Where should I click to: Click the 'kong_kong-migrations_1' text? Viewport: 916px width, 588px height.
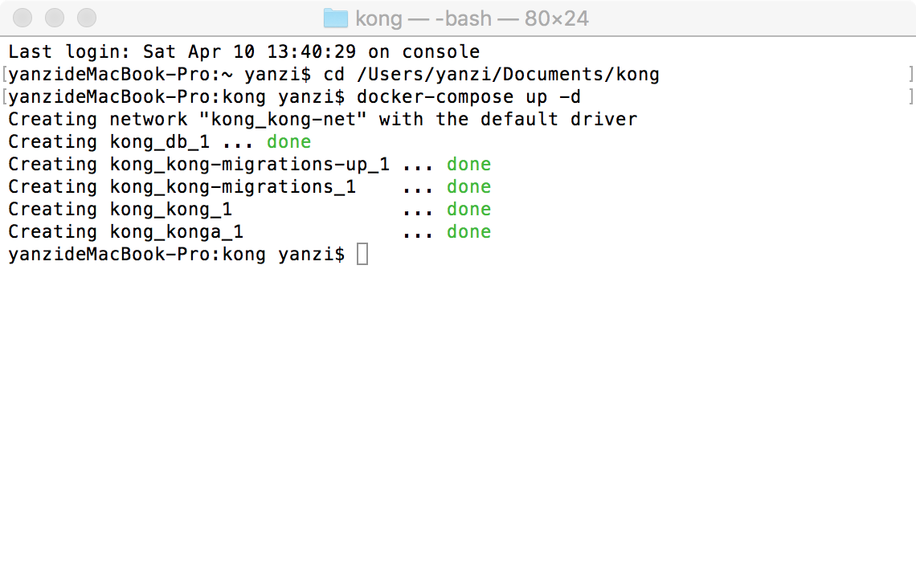point(232,187)
